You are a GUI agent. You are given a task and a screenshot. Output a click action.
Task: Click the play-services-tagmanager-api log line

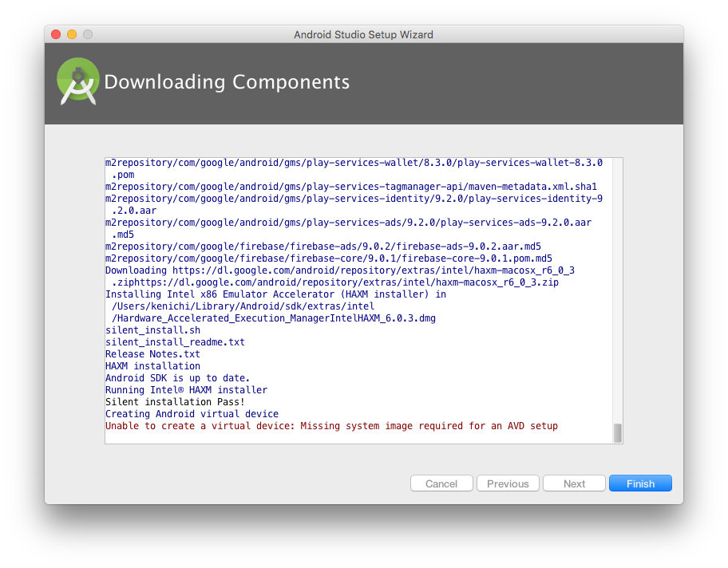[x=351, y=187]
